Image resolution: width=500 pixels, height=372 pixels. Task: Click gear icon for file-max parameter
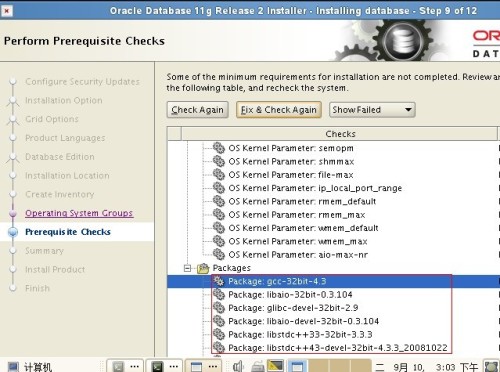(219, 175)
